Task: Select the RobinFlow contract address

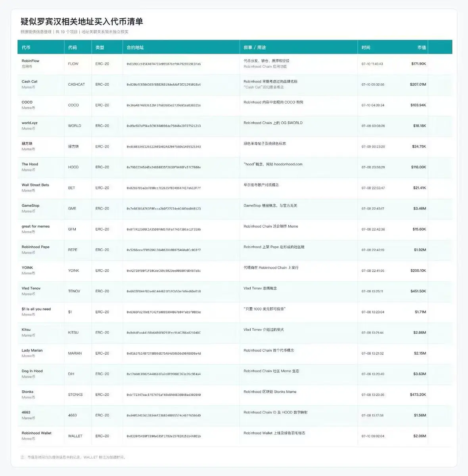Action: [164, 64]
